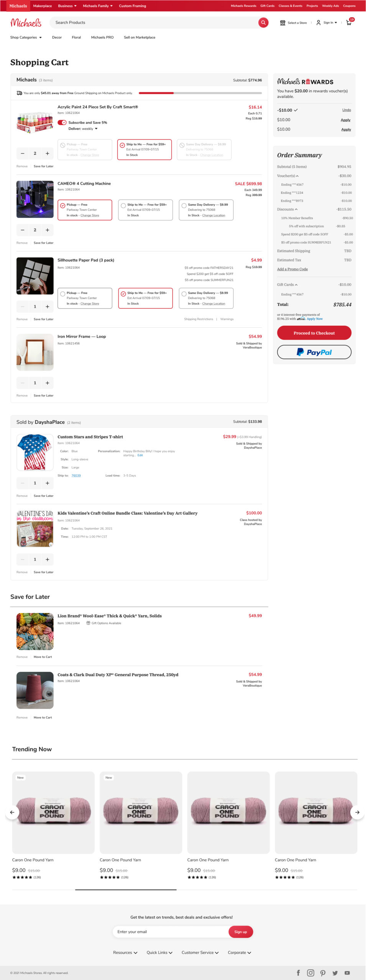Click the Select a Store icon
The height and width of the screenshot is (980, 366).
coord(283,23)
